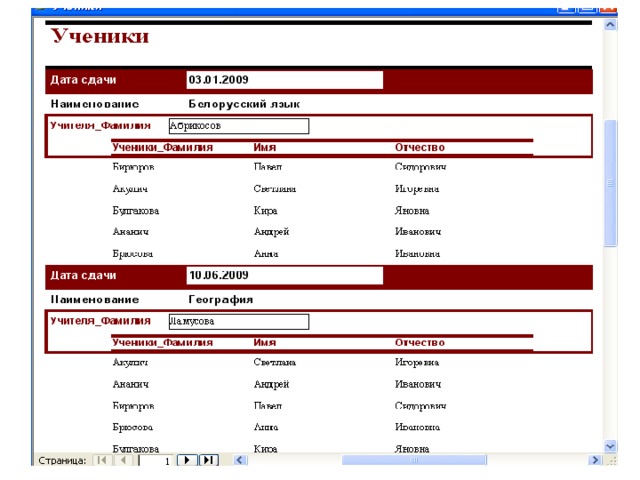Image resolution: width=640 pixels, height=480 pixels.
Task: Click patronymic Игоревна in География group
Action: pos(417,362)
